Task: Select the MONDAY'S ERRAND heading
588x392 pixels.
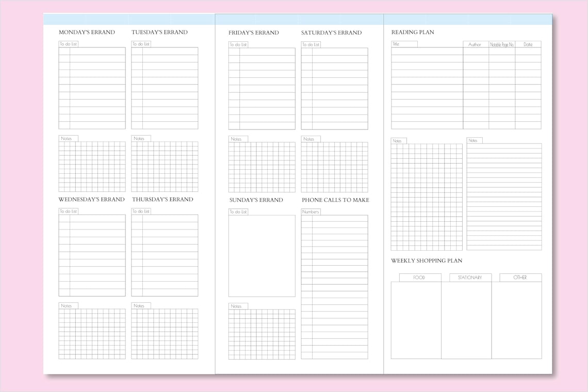Action: point(87,32)
